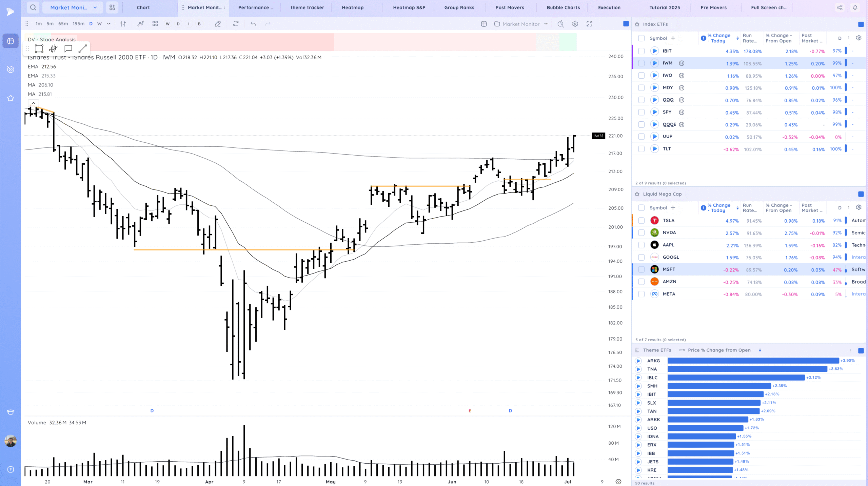
Task: Check the IBIT row checkbox
Action: (641, 51)
